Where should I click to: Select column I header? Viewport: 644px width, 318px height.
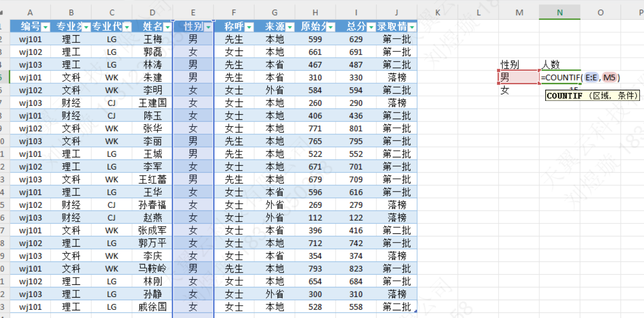coord(356,12)
